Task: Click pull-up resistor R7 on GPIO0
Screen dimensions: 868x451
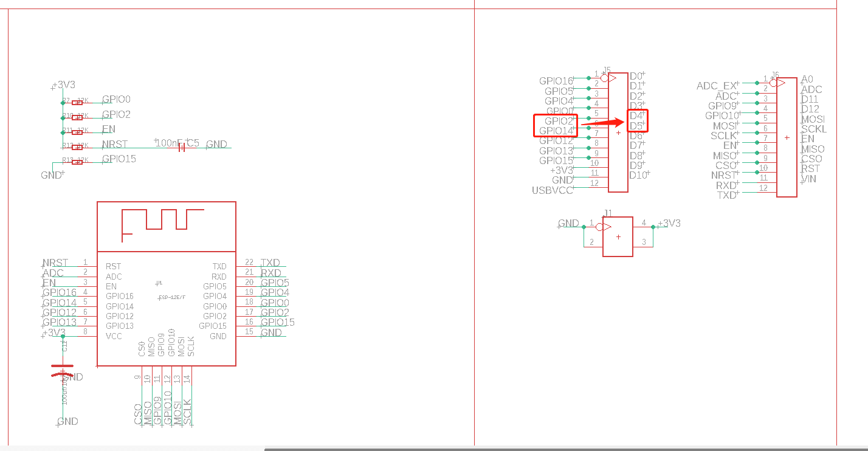Action: point(77,103)
